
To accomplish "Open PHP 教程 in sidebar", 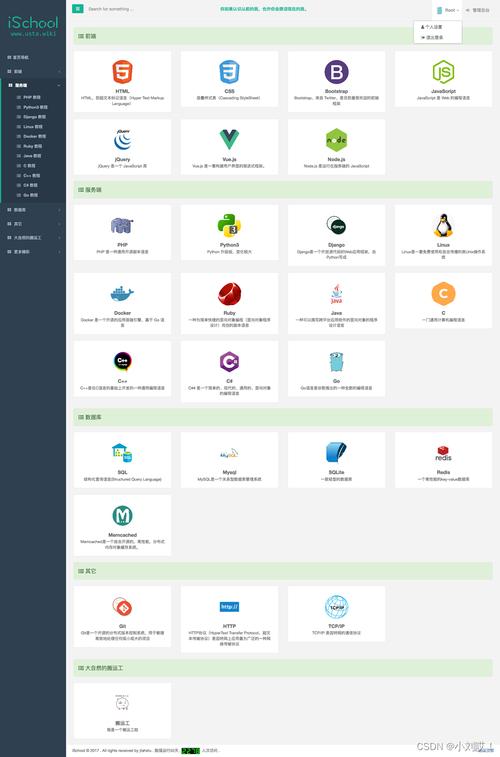I will (33, 98).
